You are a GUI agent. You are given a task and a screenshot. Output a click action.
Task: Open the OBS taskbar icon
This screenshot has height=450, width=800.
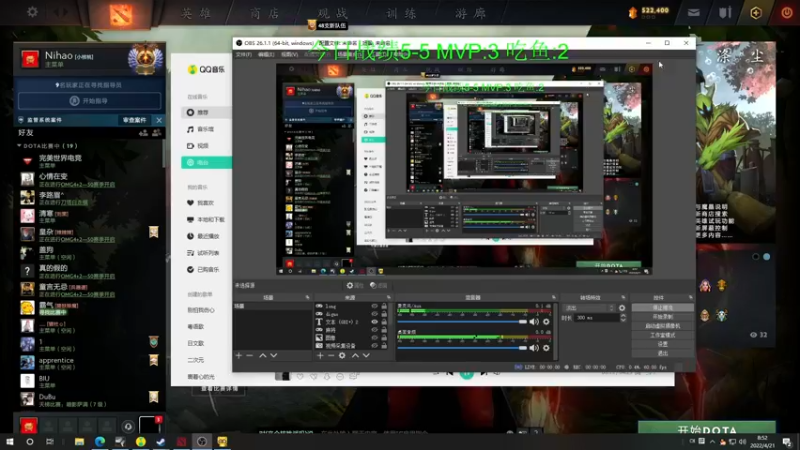[202, 441]
